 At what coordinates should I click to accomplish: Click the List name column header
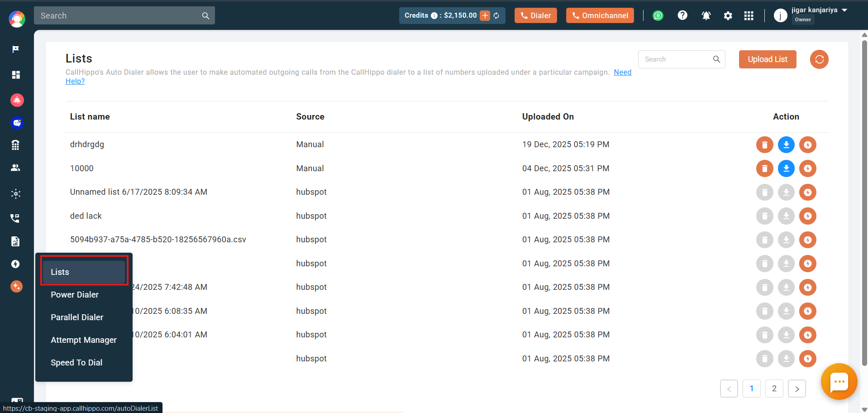(x=90, y=117)
